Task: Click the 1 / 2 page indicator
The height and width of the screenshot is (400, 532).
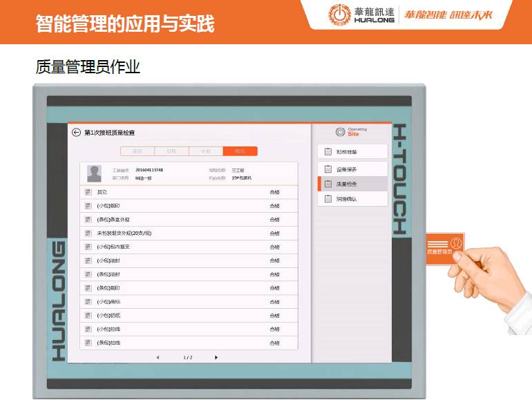Action: [187, 357]
